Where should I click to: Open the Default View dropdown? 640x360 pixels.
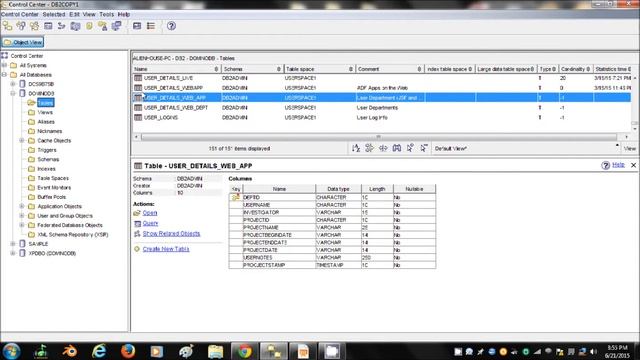click(526, 148)
